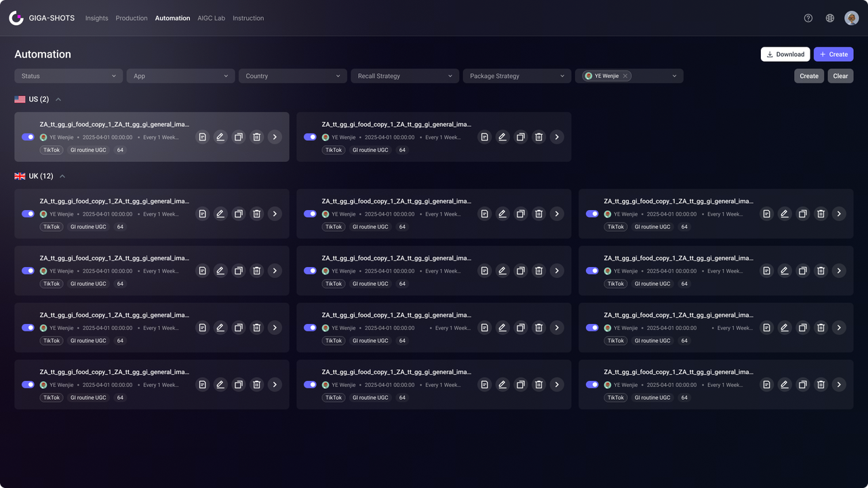Expand the Package Strategy dropdown
Viewport: 868px width, 488px height.
tap(517, 76)
